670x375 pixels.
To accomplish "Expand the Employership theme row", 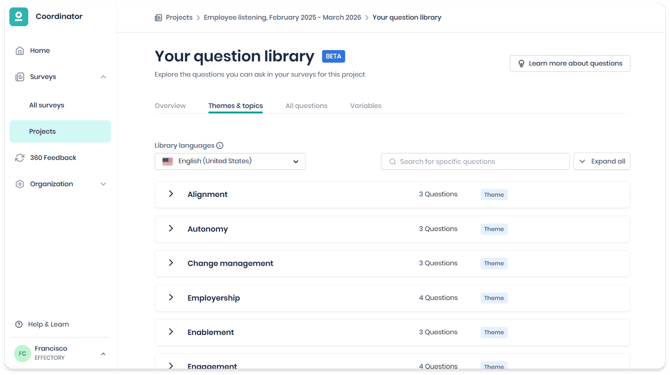I will coord(170,297).
